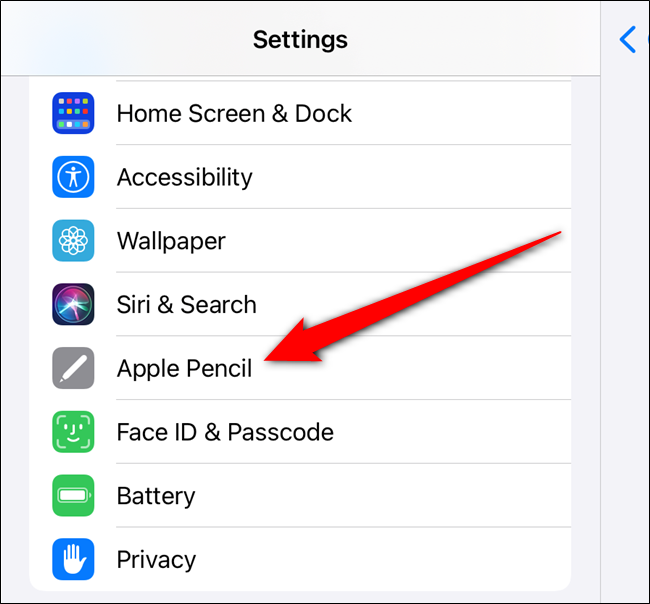Screen dimensions: 650x604
Task: Open Home Screen & Dock settings
Action: 300,113
